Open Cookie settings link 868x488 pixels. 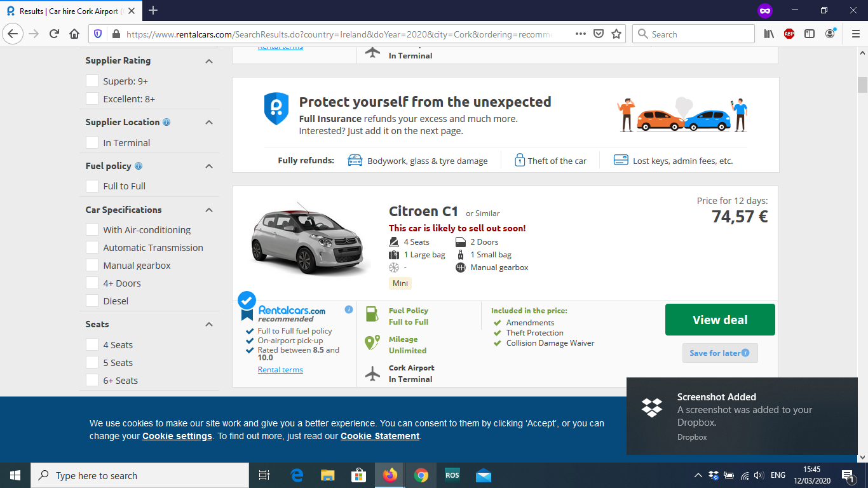pos(177,436)
